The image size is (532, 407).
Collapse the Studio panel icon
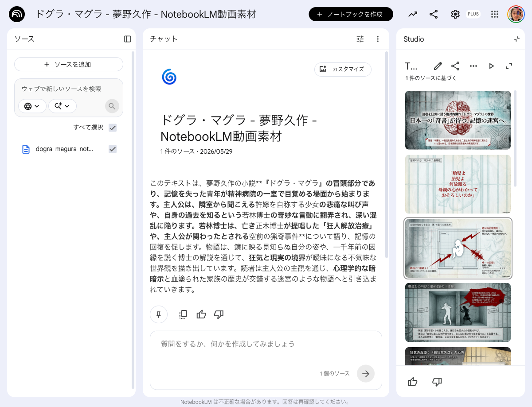click(517, 39)
